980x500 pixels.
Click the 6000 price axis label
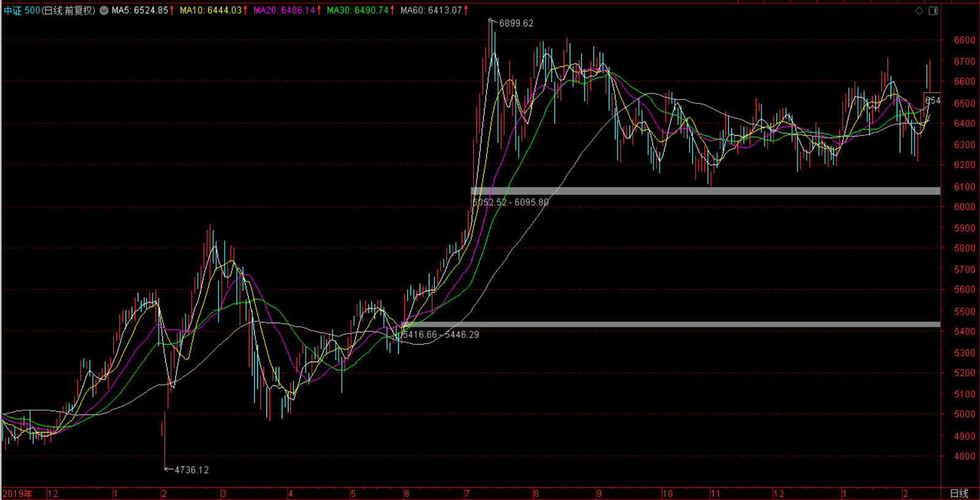964,207
